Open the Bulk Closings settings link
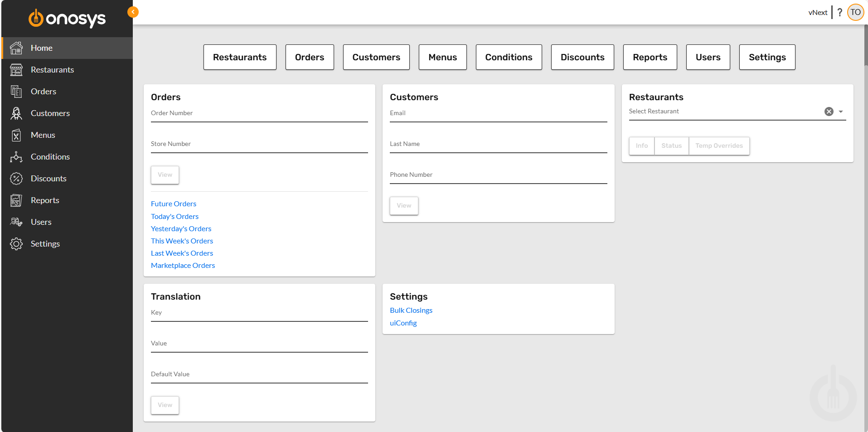 coord(411,310)
